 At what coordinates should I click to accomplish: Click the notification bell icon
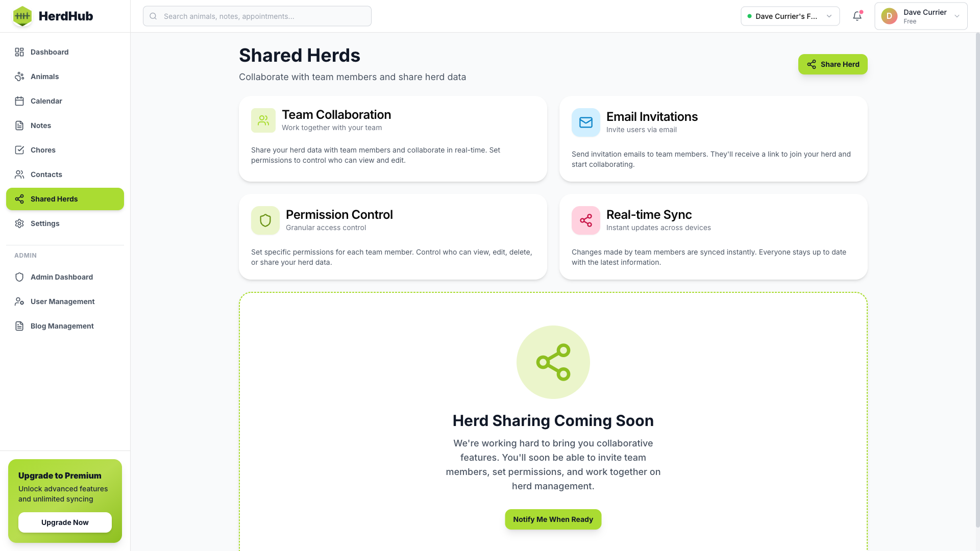tap(856, 16)
